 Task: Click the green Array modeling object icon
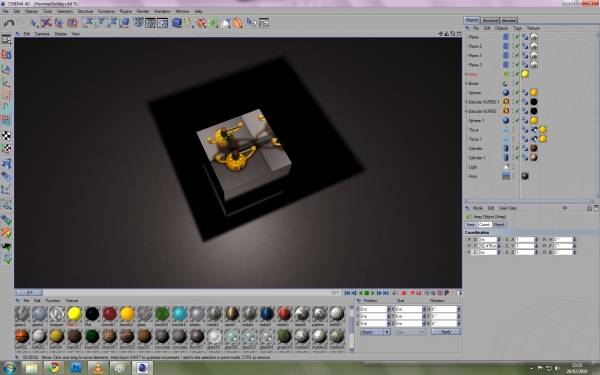click(x=213, y=23)
